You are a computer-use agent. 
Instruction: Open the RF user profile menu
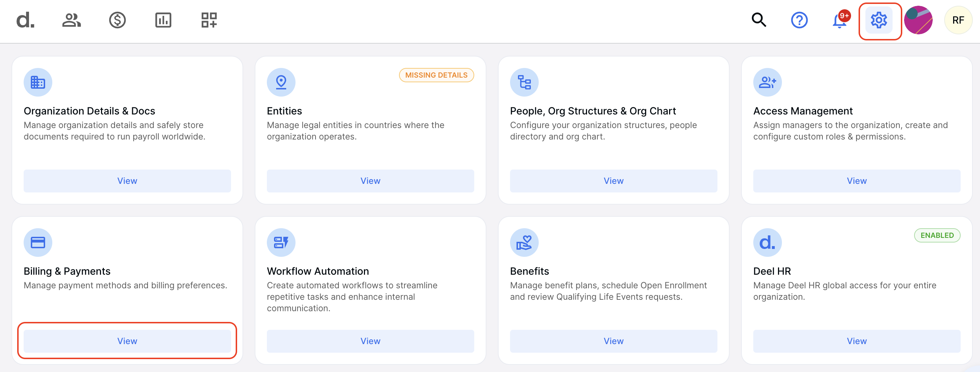coord(958,20)
